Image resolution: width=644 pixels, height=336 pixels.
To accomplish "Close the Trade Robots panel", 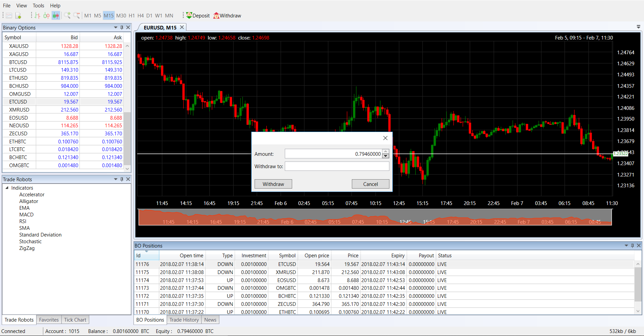I will (x=128, y=179).
